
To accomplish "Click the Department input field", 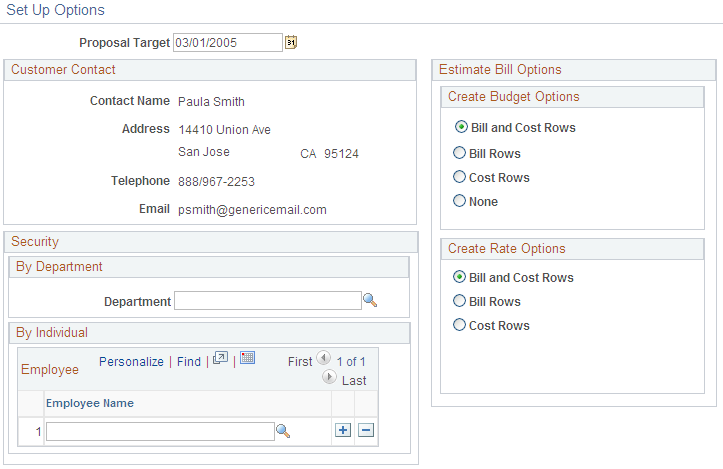I will coord(268,301).
